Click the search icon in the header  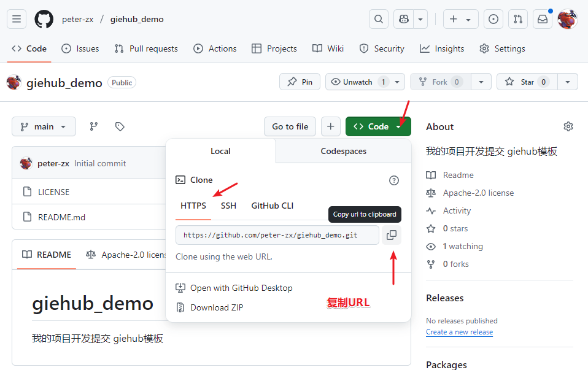coord(379,19)
